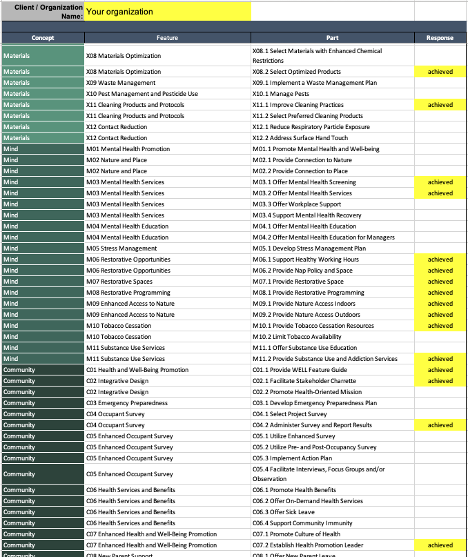Select cell 'C06.4 Support Community Immunity'
Screen dimensions: 468x557
tap(333, 523)
